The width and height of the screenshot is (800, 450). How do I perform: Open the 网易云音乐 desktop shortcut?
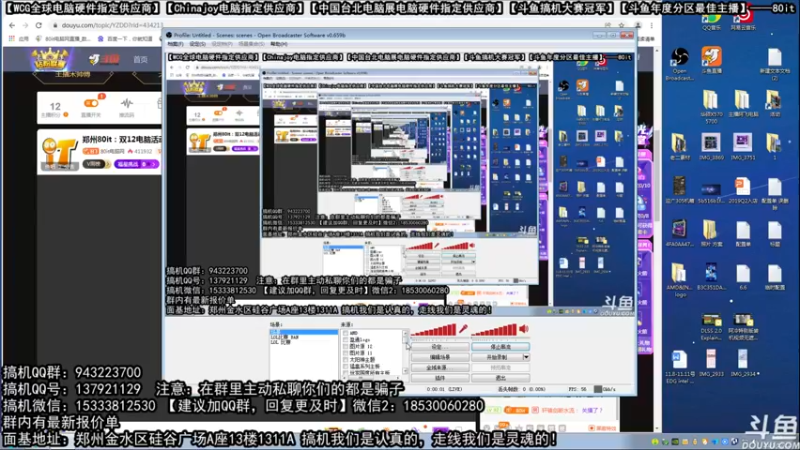(743, 21)
